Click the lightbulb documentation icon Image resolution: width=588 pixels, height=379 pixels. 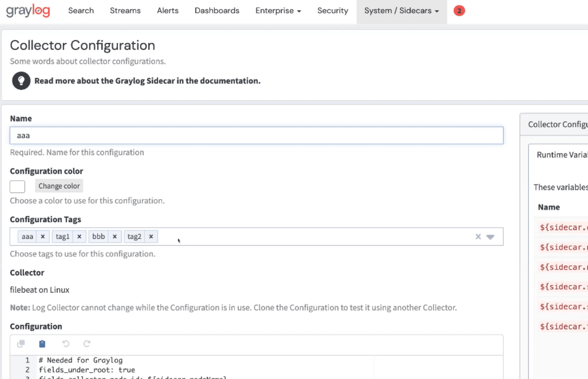pos(21,81)
